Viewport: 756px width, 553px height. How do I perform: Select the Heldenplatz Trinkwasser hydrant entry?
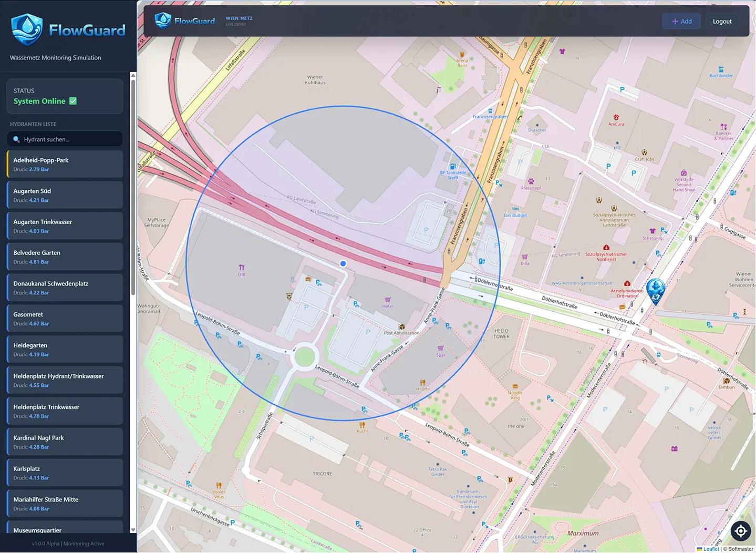[64, 411]
